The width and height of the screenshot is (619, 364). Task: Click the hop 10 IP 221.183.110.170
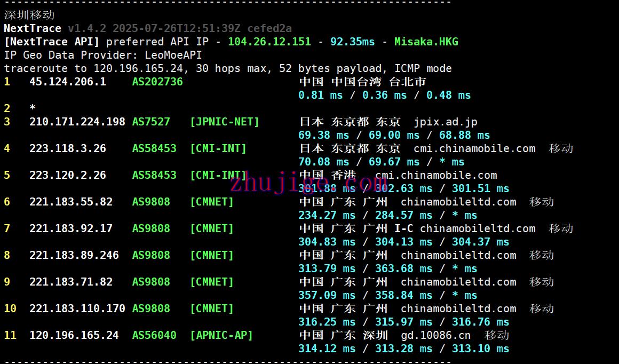77,308
